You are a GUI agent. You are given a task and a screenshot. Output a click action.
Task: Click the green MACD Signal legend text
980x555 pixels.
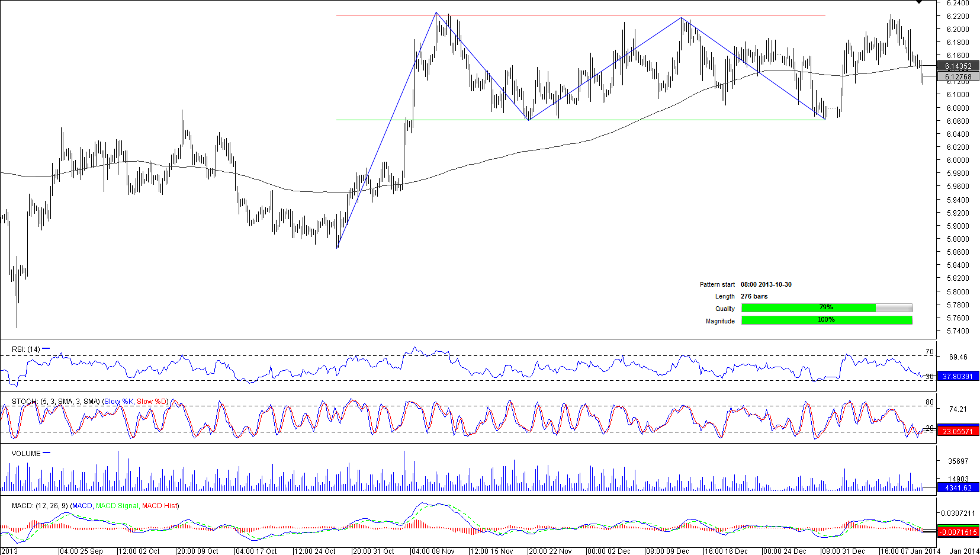click(x=117, y=506)
